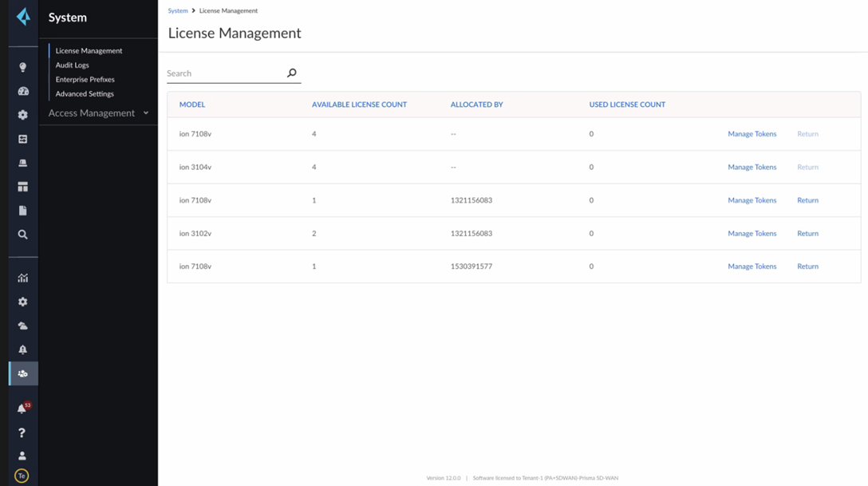The height and width of the screenshot is (486, 868).
Task: Select Advanced Settings in System menu
Action: (85, 94)
